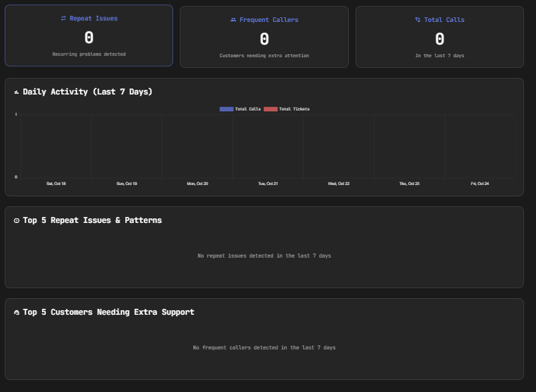Toggle the red Total Tickets legend swatch

pyautogui.click(x=270, y=108)
